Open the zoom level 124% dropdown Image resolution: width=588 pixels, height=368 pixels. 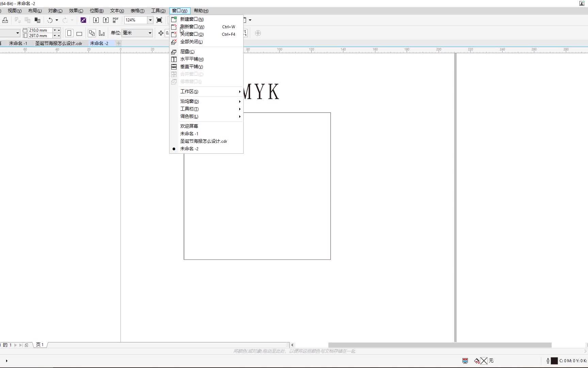coord(150,20)
